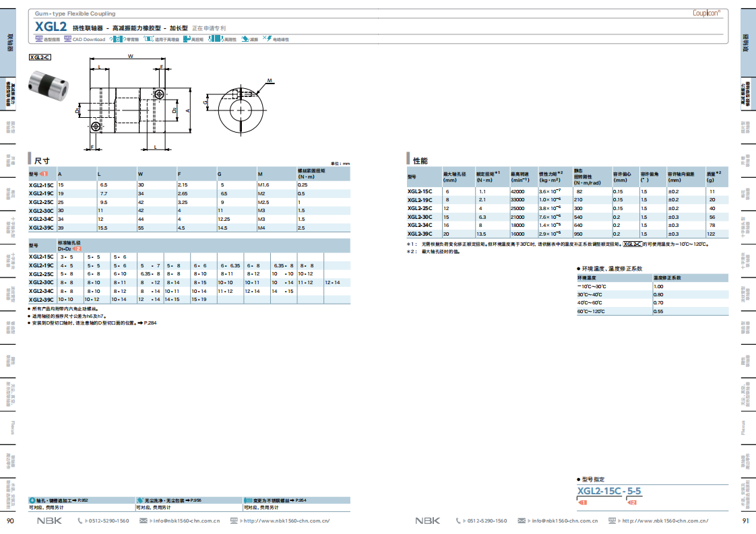756x534 pixels.
Task: Click the phone icon in page 90 footer
Action: [80, 521]
